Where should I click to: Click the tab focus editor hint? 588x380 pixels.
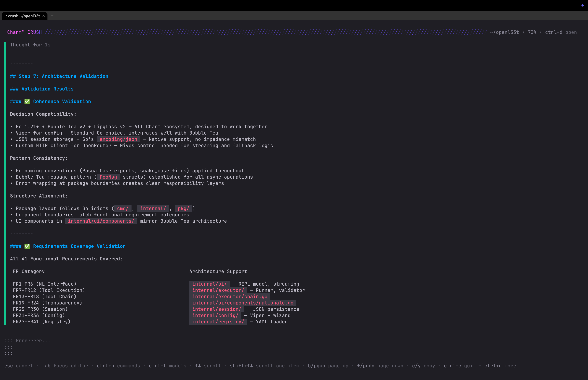[65, 366]
